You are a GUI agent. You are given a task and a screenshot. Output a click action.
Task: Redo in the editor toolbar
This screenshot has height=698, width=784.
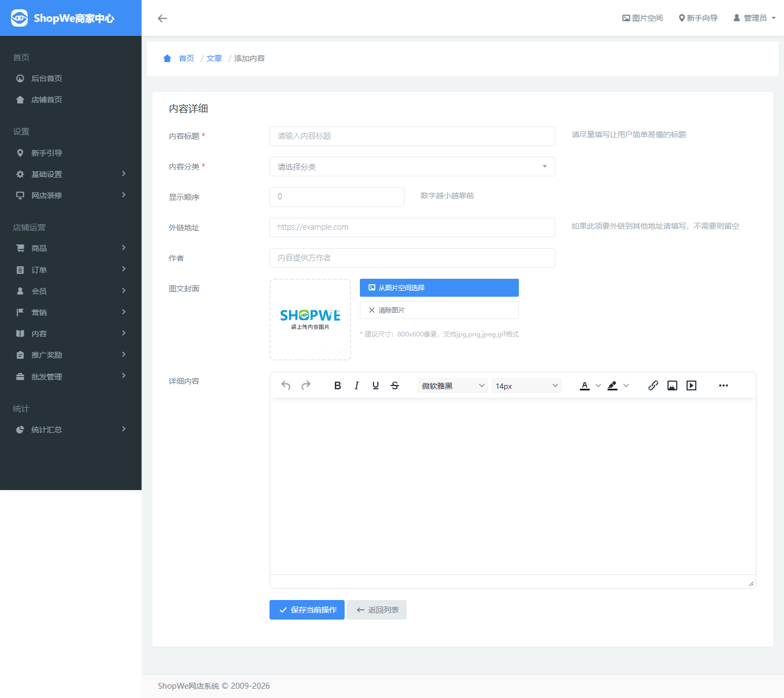click(x=306, y=385)
